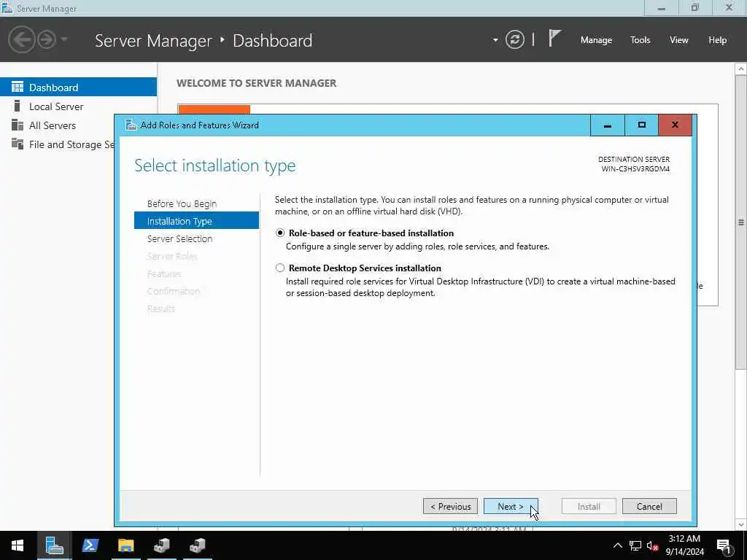Click the scroll down arrow in Server Manager
747x560 pixels.
pos(741,525)
